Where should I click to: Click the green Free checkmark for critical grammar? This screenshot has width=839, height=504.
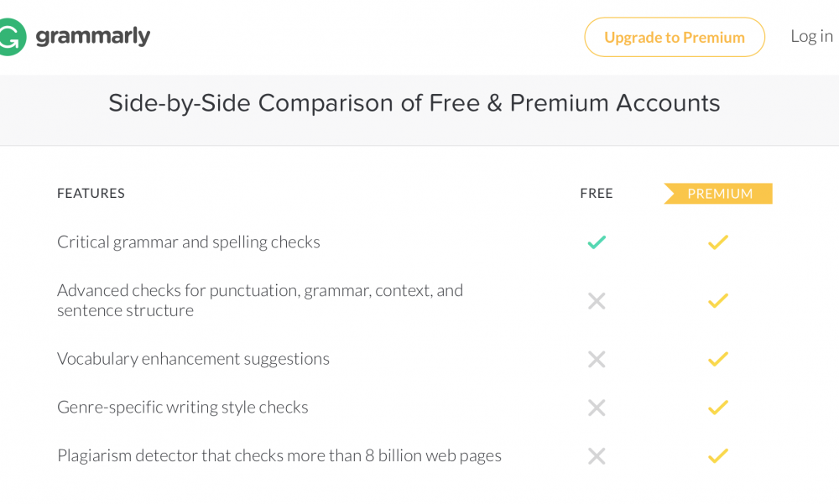point(597,242)
